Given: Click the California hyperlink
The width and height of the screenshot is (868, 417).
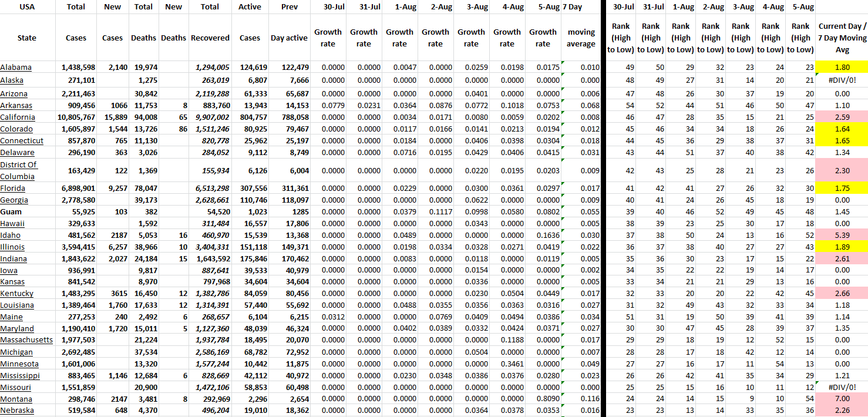Looking at the screenshot, I should (16, 117).
